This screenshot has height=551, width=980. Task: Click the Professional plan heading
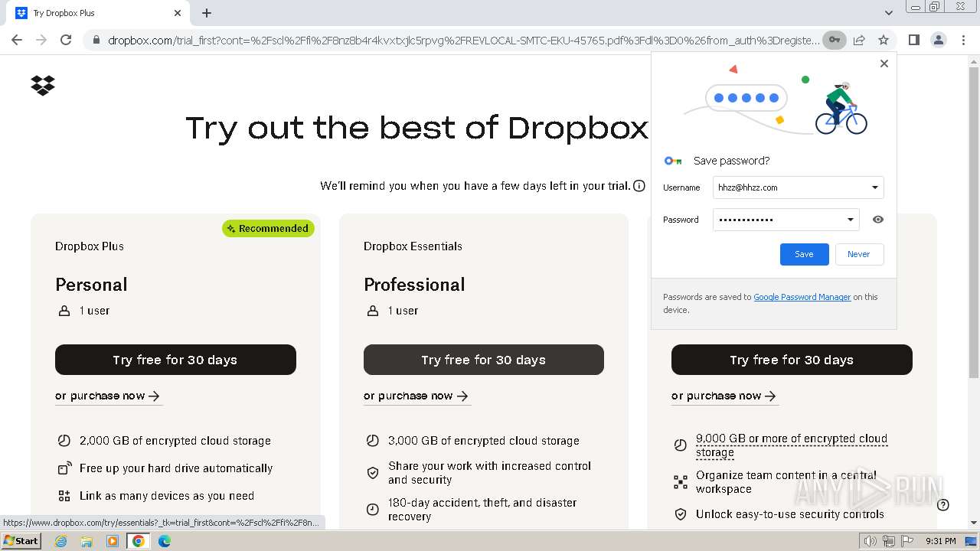[x=414, y=285]
